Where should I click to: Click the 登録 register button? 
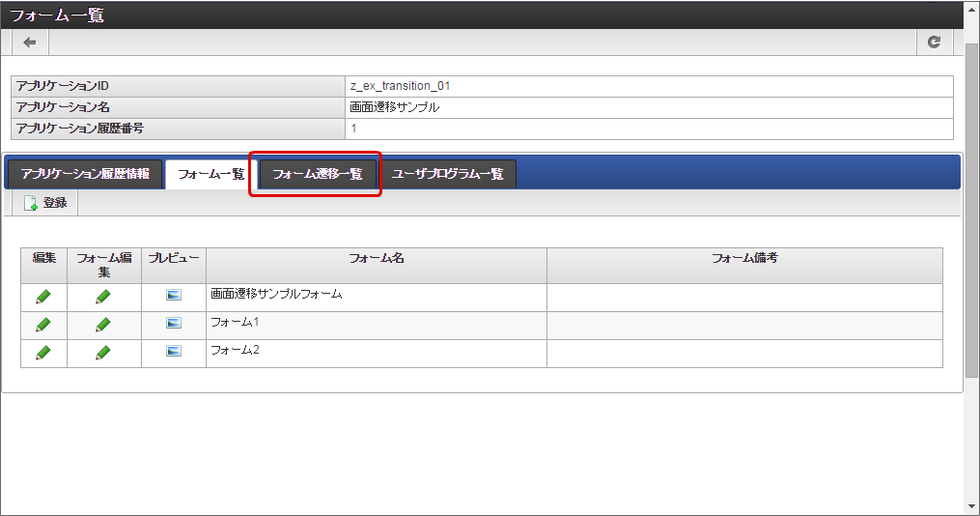(45, 203)
